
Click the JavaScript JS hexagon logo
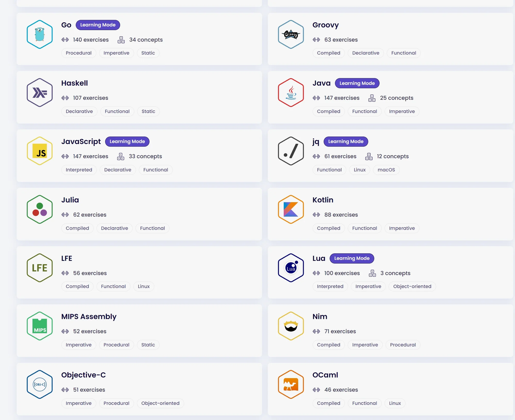click(40, 151)
